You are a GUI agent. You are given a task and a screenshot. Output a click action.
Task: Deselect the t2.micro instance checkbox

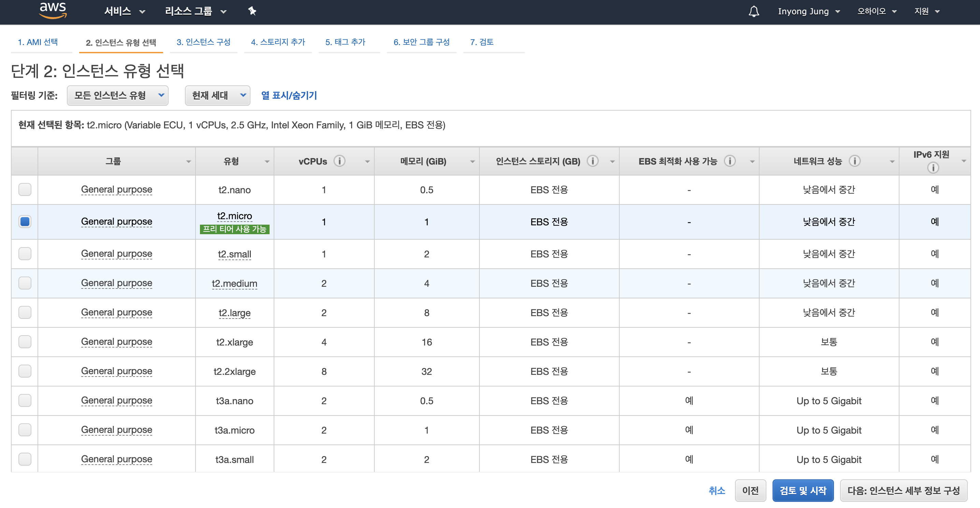click(x=25, y=222)
